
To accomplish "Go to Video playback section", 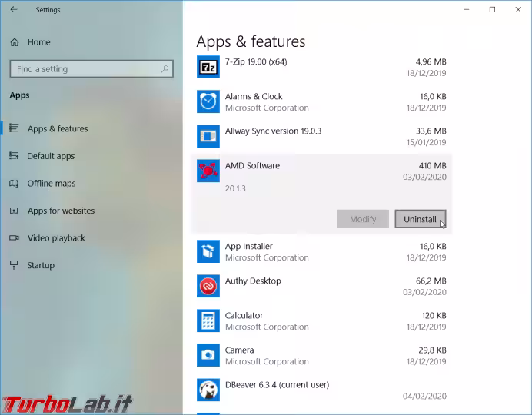I will [x=56, y=238].
